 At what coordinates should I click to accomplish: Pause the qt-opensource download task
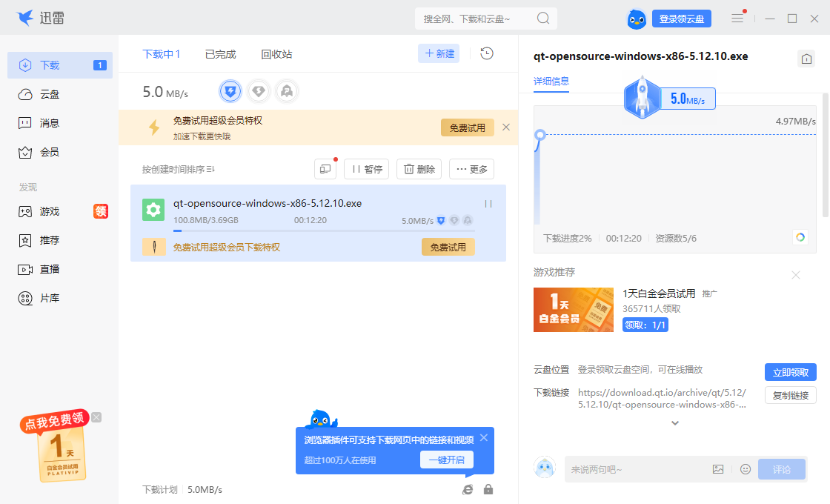pos(488,204)
